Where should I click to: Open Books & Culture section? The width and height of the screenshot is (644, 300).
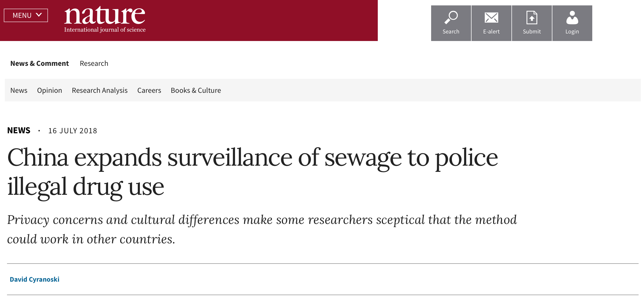point(196,90)
